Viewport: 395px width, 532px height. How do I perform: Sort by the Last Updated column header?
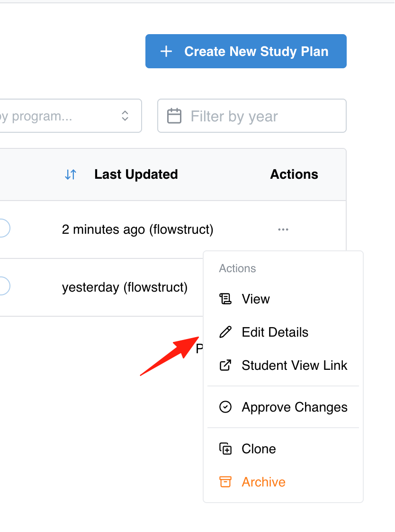click(136, 174)
